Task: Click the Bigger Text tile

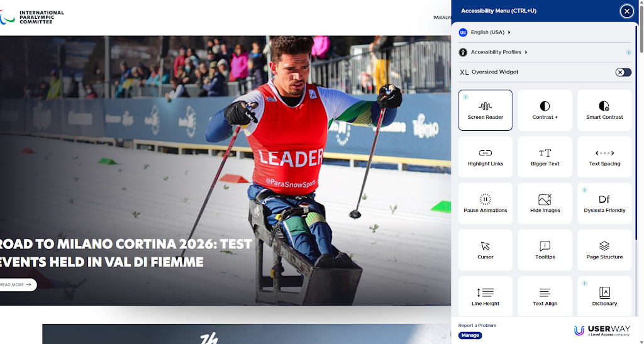Action: (545, 157)
